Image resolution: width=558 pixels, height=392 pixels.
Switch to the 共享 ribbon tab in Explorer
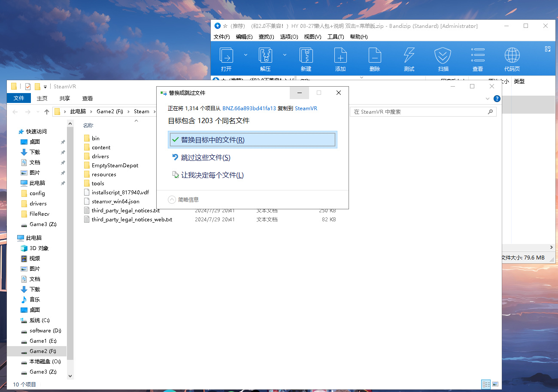coord(65,98)
